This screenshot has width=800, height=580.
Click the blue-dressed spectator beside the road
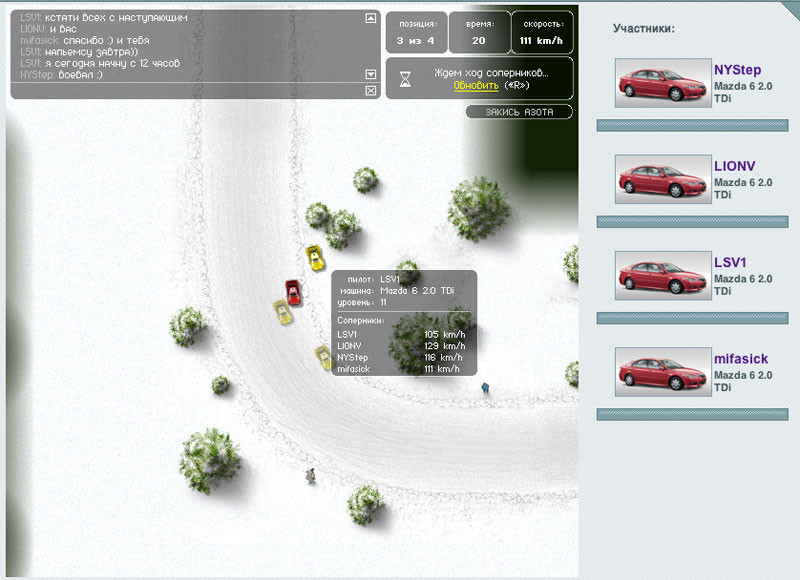pyautogui.click(x=486, y=386)
